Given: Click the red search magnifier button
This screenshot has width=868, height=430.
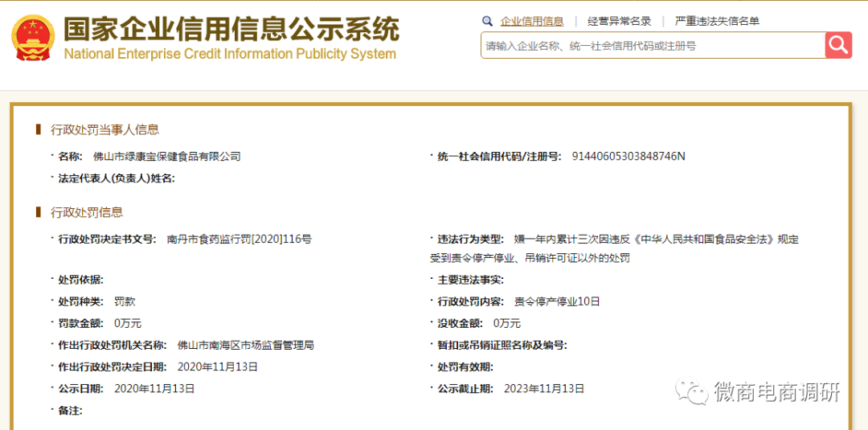Looking at the screenshot, I should (838, 45).
